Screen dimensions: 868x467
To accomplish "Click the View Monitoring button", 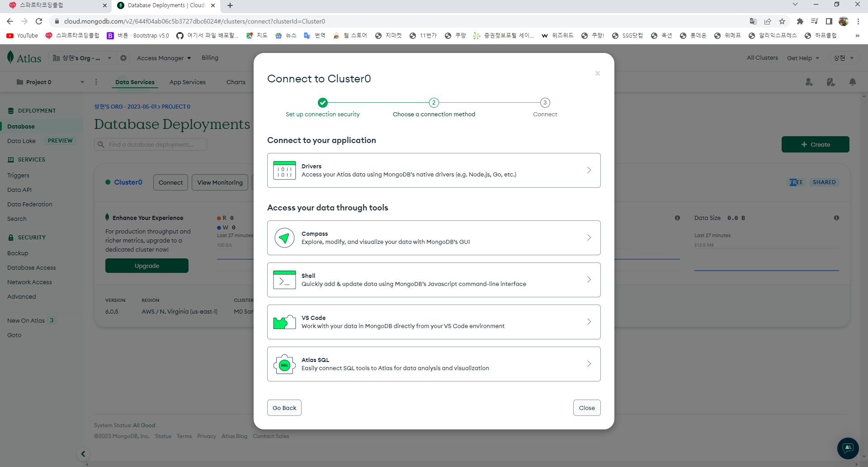I will (220, 182).
